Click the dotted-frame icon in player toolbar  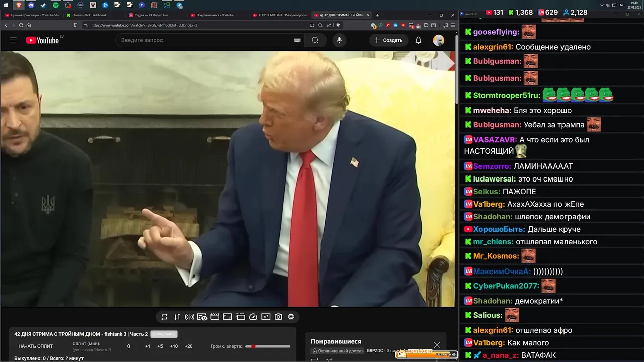pyautogui.click(x=240, y=317)
